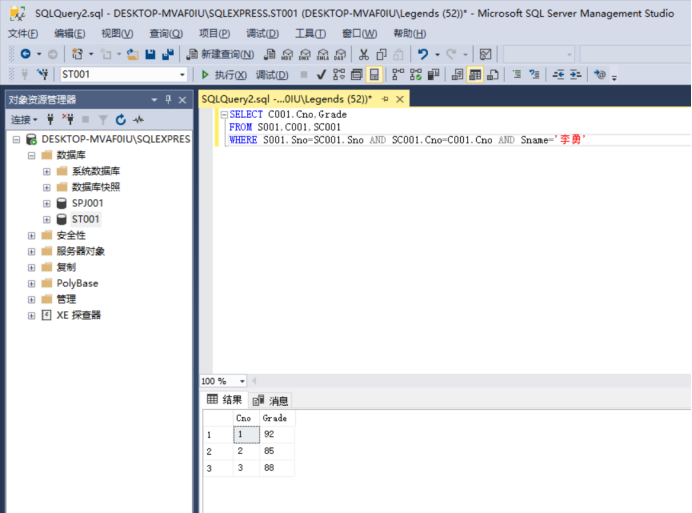Click the activity monitor icon in Object Explorer
Screen dimensions: 692x513
pyautogui.click(x=139, y=120)
